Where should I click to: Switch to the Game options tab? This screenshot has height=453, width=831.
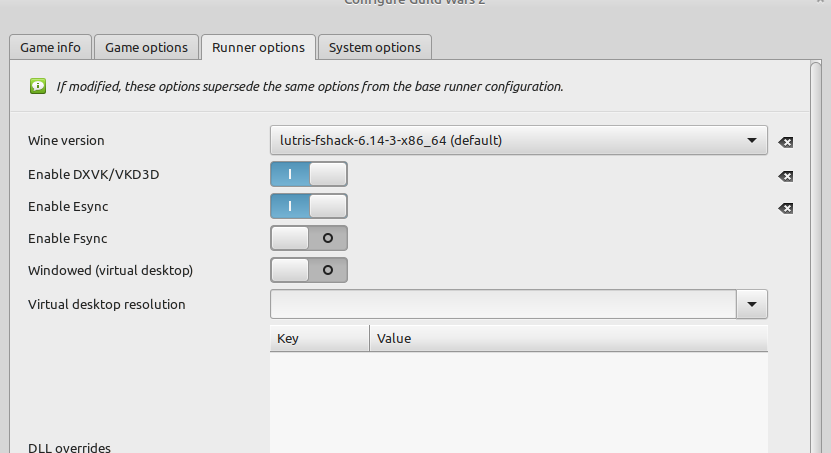click(146, 47)
